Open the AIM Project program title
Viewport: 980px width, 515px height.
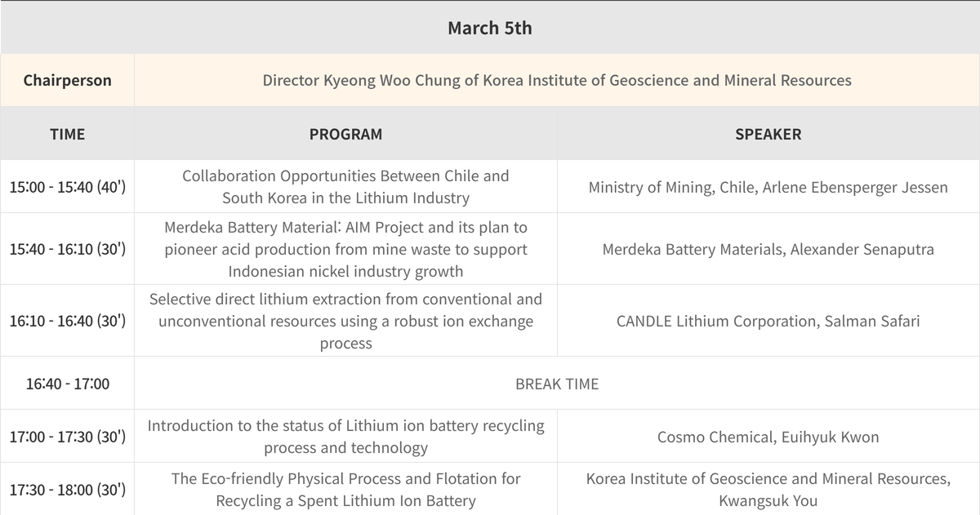[345, 249]
